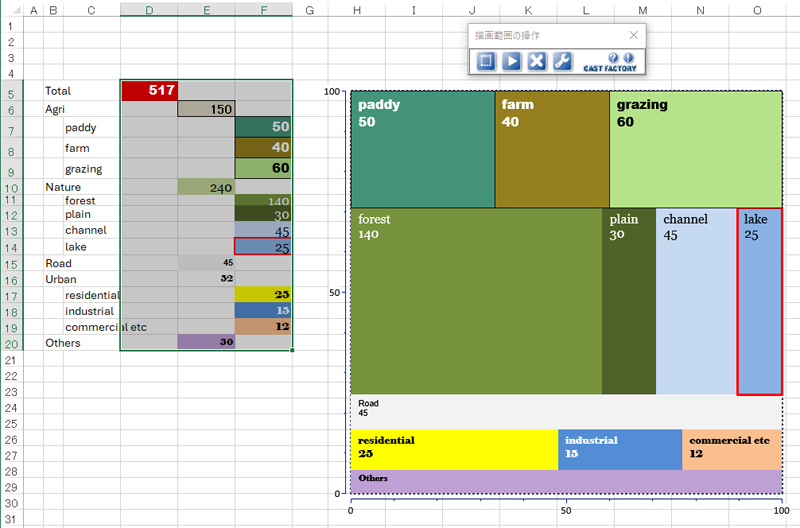This screenshot has height=528, width=800.
Task: Open the wrench settings icon
Action: click(562, 61)
